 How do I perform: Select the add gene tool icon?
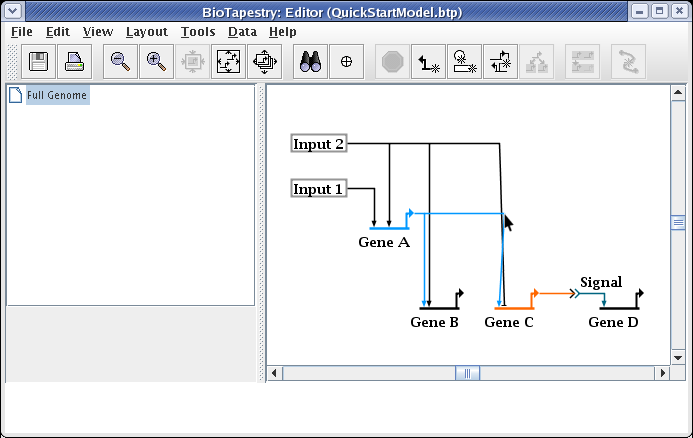click(x=465, y=62)
